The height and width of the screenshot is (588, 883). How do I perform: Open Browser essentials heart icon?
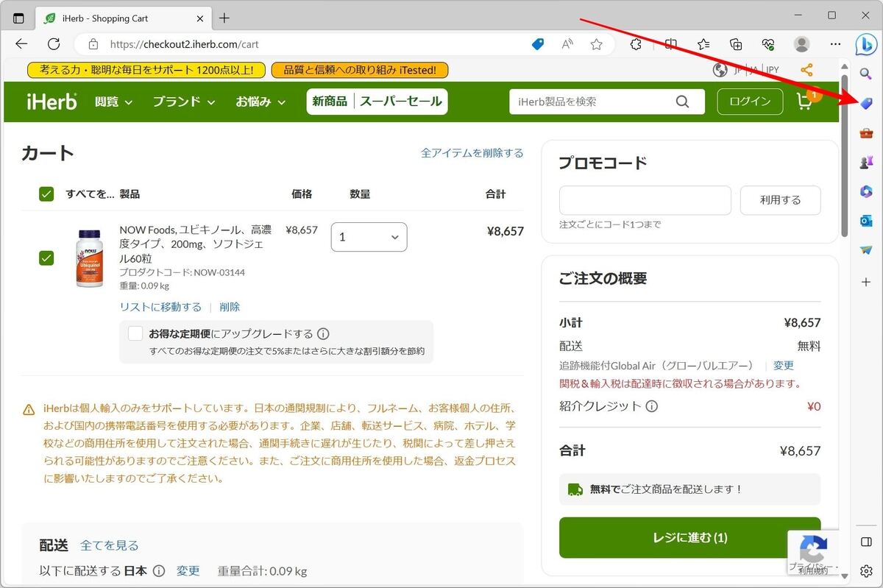(x=769, y=44)
